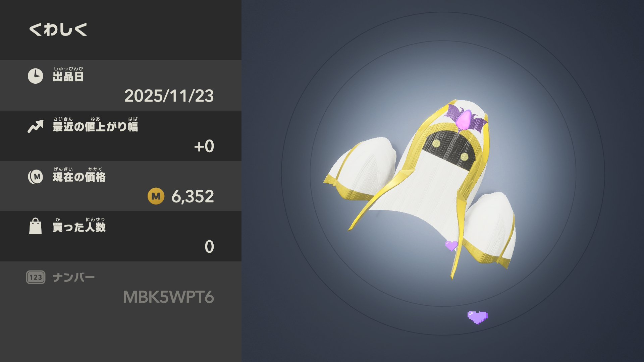Click the 6,352 price value
Viewport: 644px width, 362px height.
pyautogui.click(x=193, y=196)
